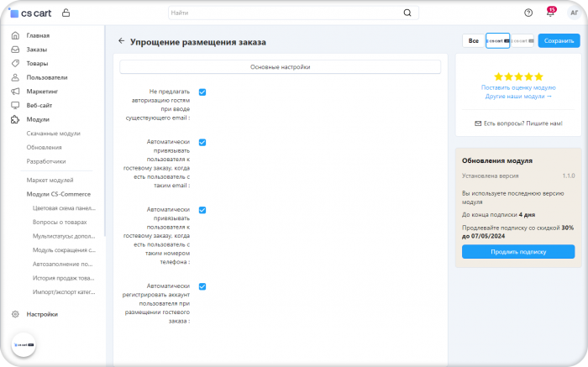The width and height of the screenshot is (588, 367).
Task: Click the Модули puzzle icon
Action: 15,119
